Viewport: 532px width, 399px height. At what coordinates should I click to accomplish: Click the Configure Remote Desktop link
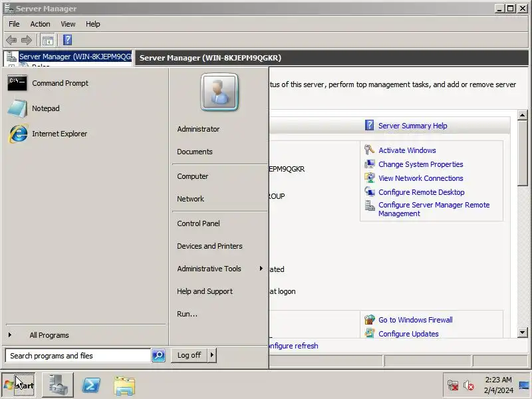422,192
